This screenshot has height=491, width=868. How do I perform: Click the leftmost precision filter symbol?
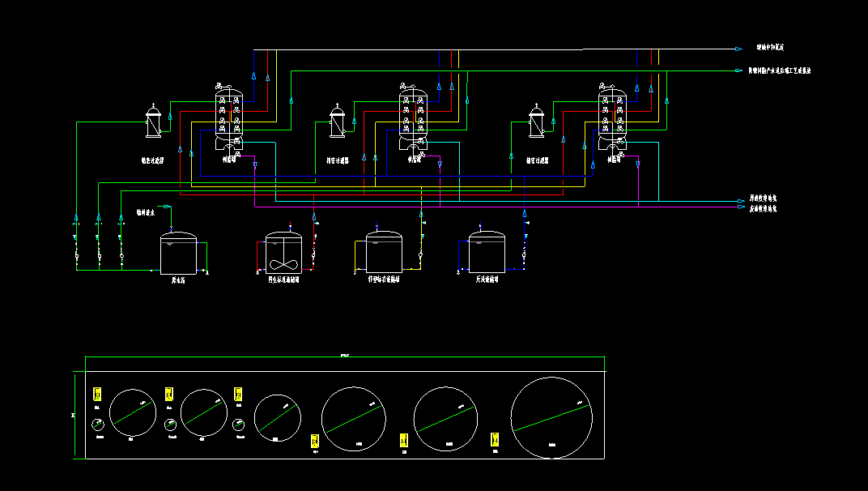pos(153,123)
